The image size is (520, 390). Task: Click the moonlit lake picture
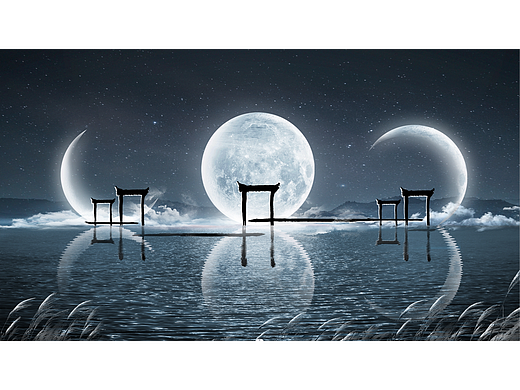(260, 195)
